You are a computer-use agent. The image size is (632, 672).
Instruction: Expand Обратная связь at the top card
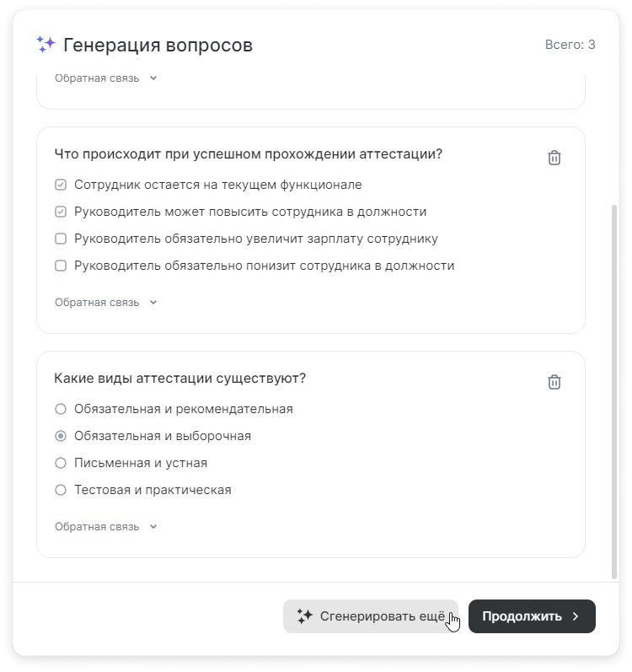pyautogui.click(x=106, y=78)
